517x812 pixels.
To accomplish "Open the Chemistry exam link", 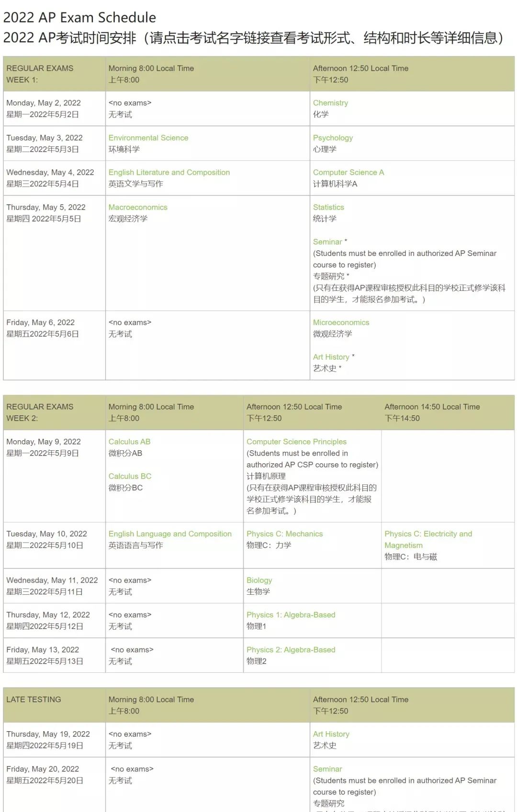I will [x=330, y=103].
